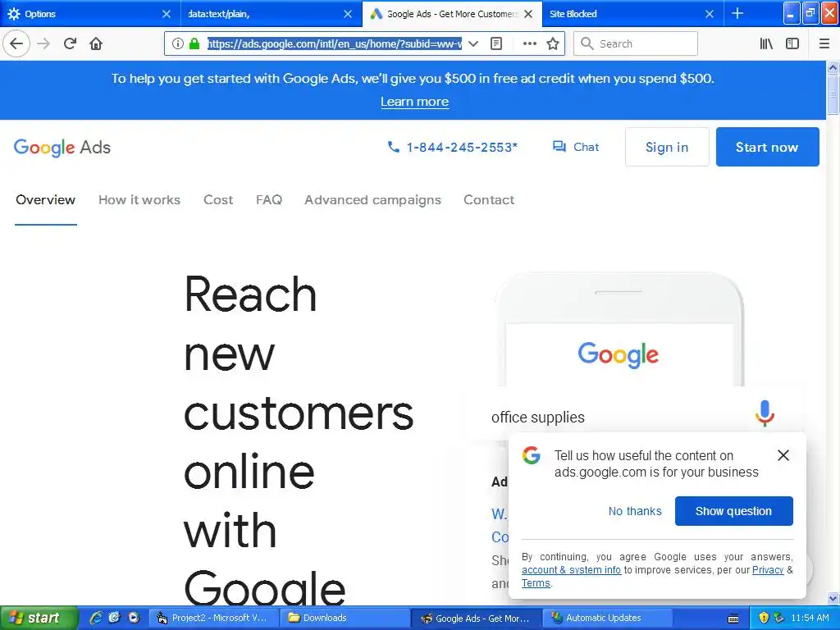Image resolution: width=840 pixels, height=630 pixels.
Task: Open the Firefox hamburger menu
Action: click(x=824, y=43)
